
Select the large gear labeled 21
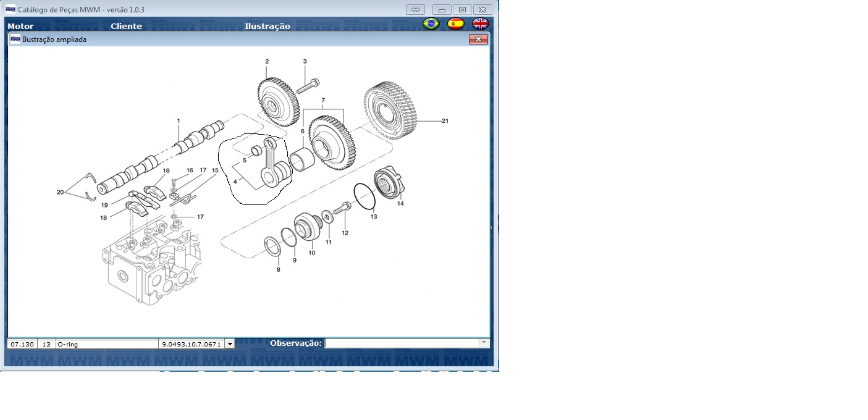tap(389, 110)
